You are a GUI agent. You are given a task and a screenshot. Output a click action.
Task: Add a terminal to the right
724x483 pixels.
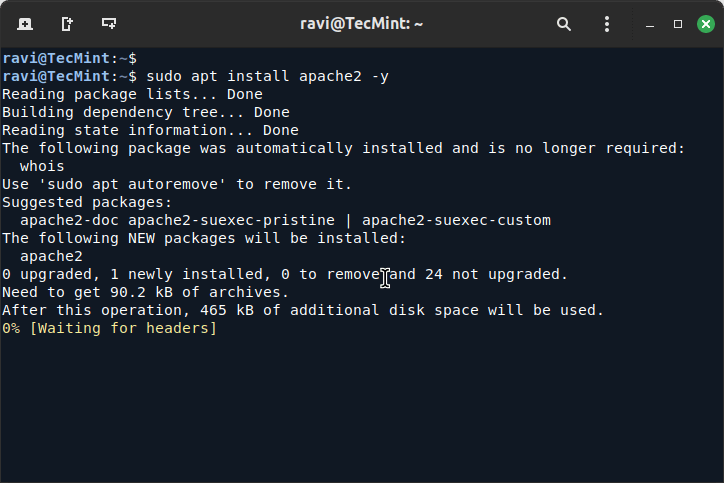[66, 23]
